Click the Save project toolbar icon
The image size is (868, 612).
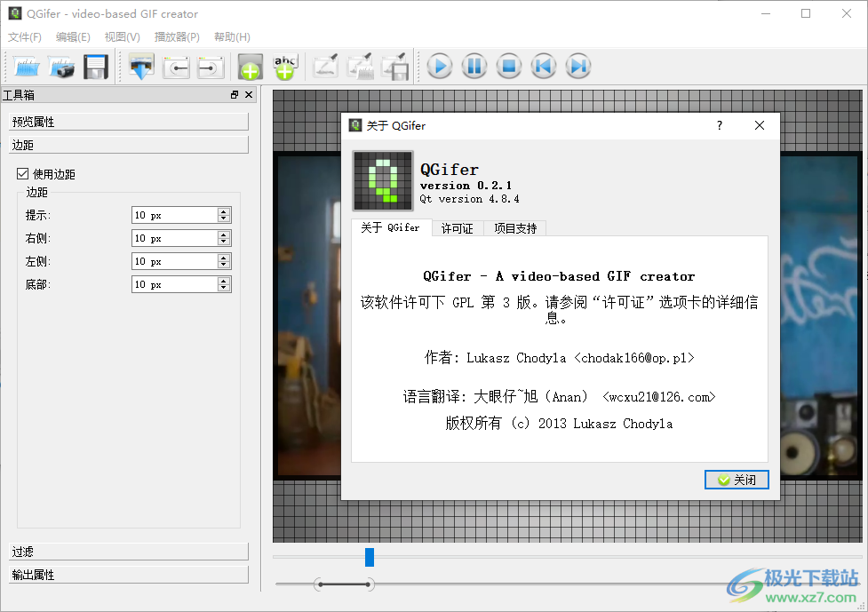point(96,66)
